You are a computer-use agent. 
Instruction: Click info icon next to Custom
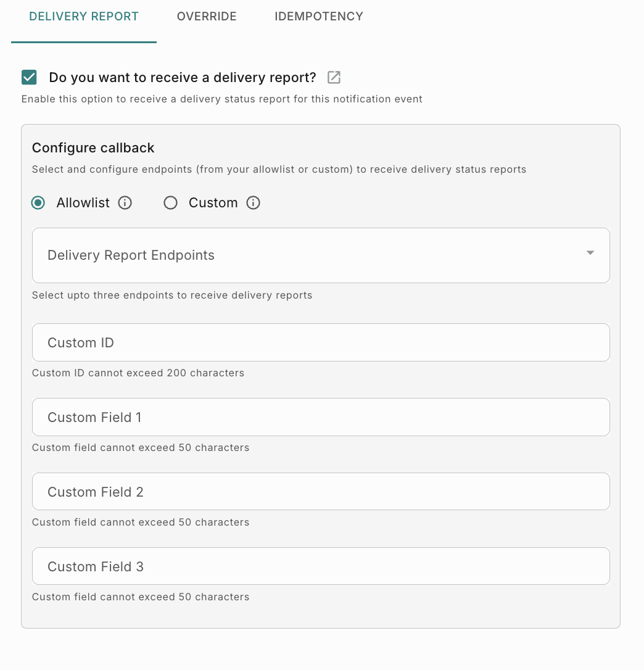point(253,203)
